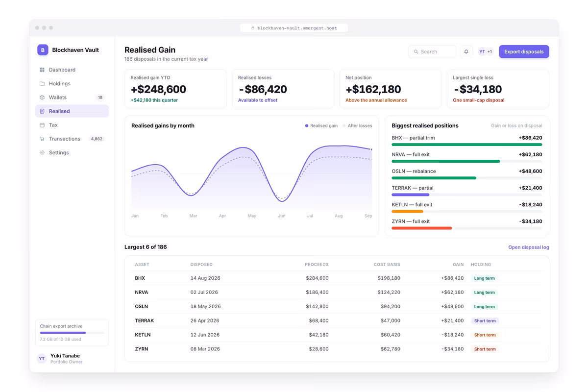588x392 pixels.
Task: Toggle After losses legend series
Action: click(x=357, y=126)
